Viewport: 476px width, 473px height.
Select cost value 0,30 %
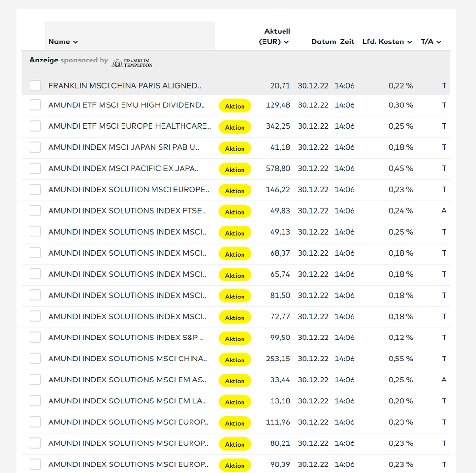point(401,105)
